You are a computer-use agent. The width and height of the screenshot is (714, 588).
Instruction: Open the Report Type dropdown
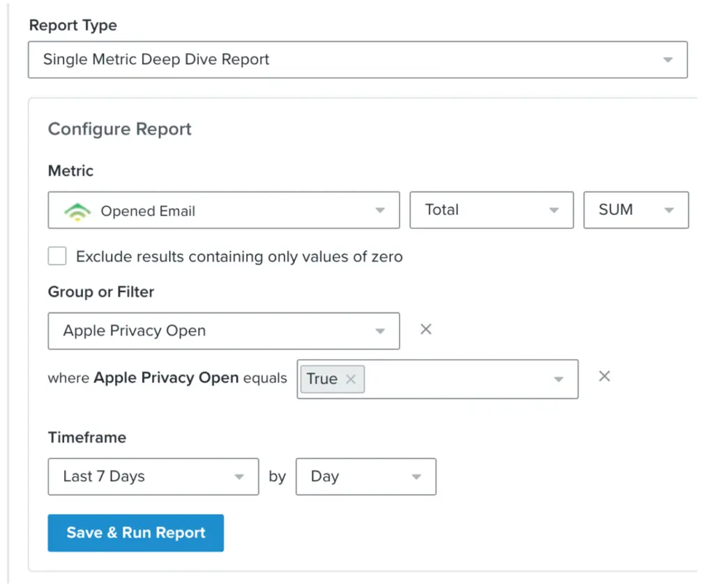(357, 59)
